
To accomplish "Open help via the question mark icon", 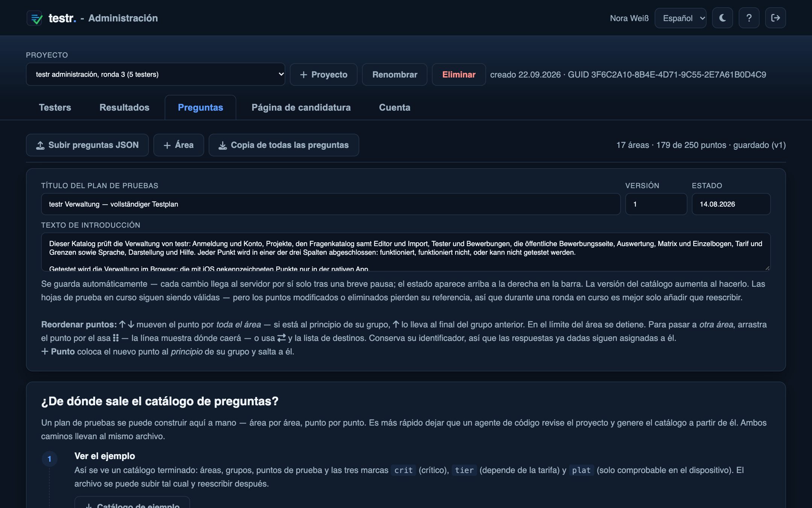I will (749, 18).
